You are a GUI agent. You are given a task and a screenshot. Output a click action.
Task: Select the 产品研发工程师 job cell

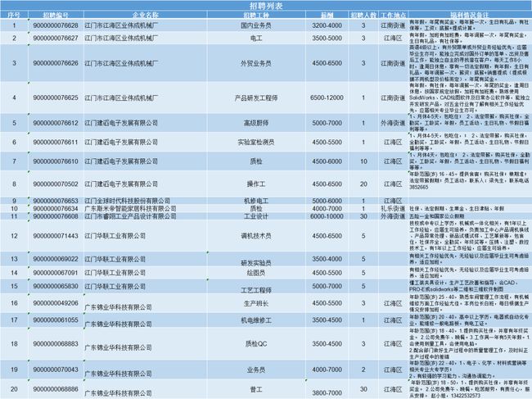tap(256, 97)
